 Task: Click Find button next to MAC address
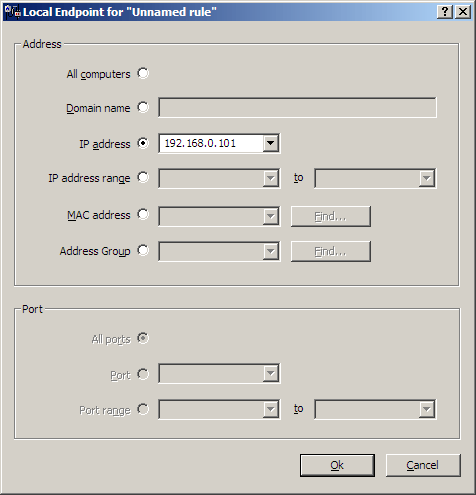[331, 217]
